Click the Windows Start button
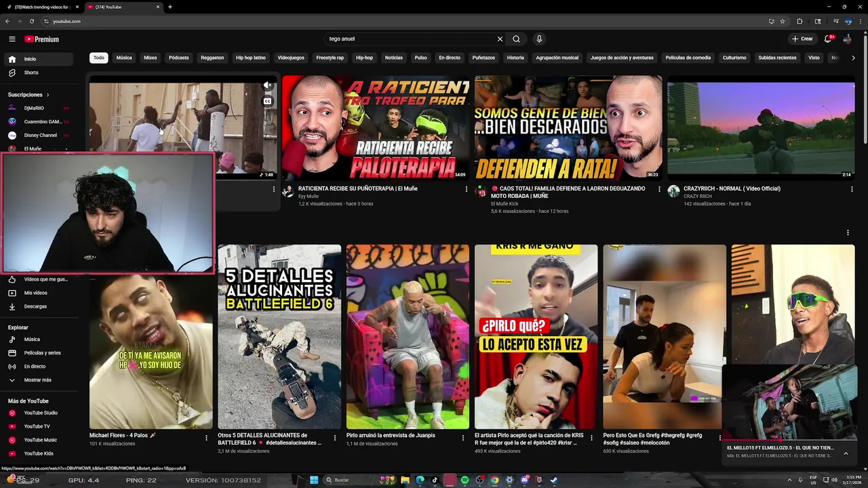Screen dimensions: 868x488 pyautogui.click(x=314, y=480)
